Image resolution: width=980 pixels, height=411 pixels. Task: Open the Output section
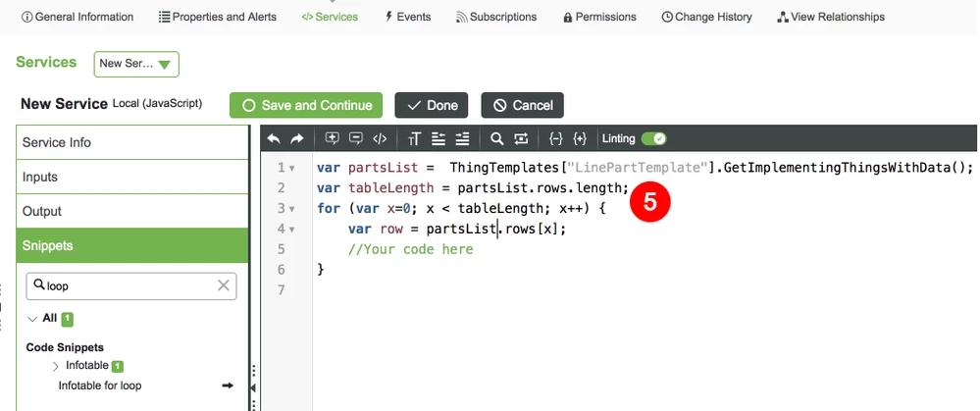[132, 211]
